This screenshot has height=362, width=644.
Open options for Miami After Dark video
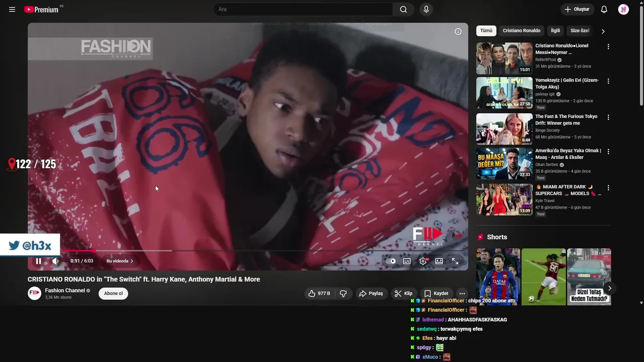608,188
